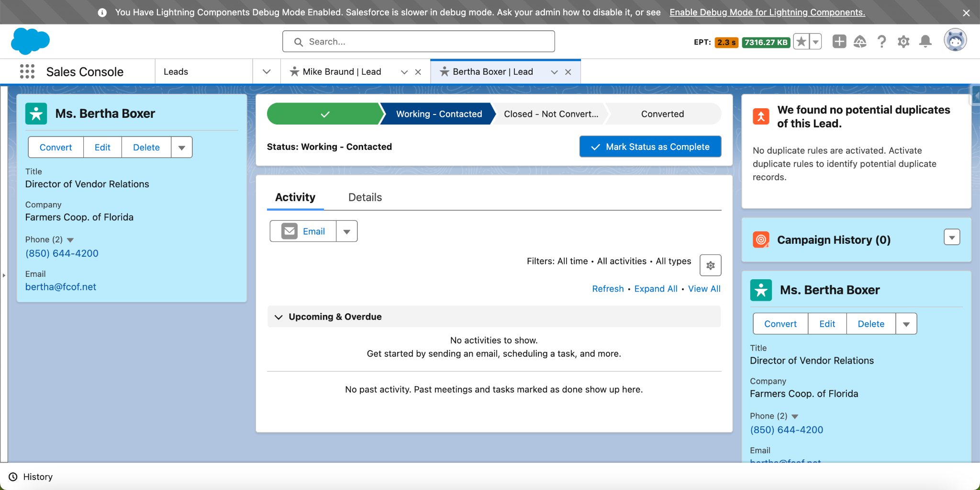Image resolution: width=980 pixels, height=490 pixels.
Task: Expand Phone (2) dropdown in left panel
Action: point(70,239)
